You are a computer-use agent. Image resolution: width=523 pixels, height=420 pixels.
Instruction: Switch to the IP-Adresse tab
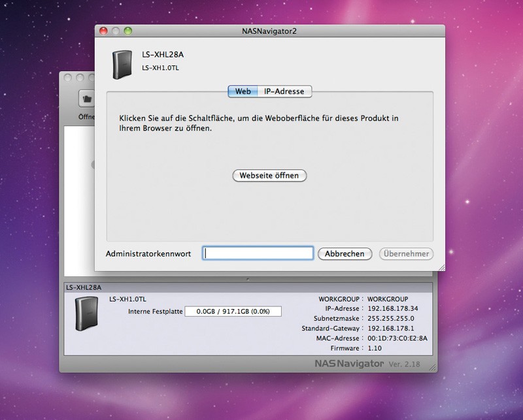pyautogui.click(x=284, y=91)
